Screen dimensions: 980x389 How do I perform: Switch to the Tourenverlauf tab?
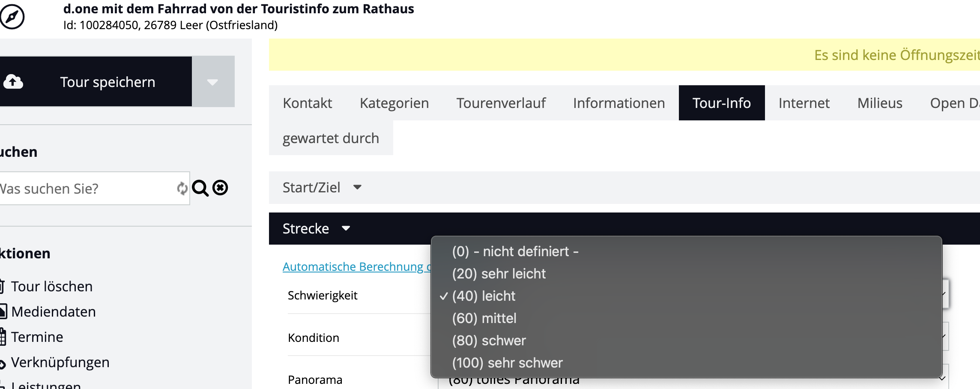[x=501, y=103]
